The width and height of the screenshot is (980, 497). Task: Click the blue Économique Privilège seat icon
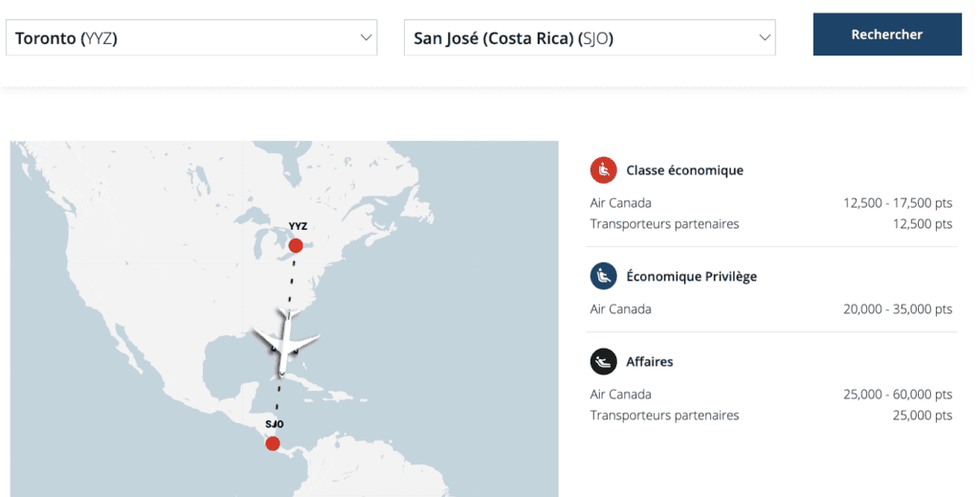pos(603,277)
